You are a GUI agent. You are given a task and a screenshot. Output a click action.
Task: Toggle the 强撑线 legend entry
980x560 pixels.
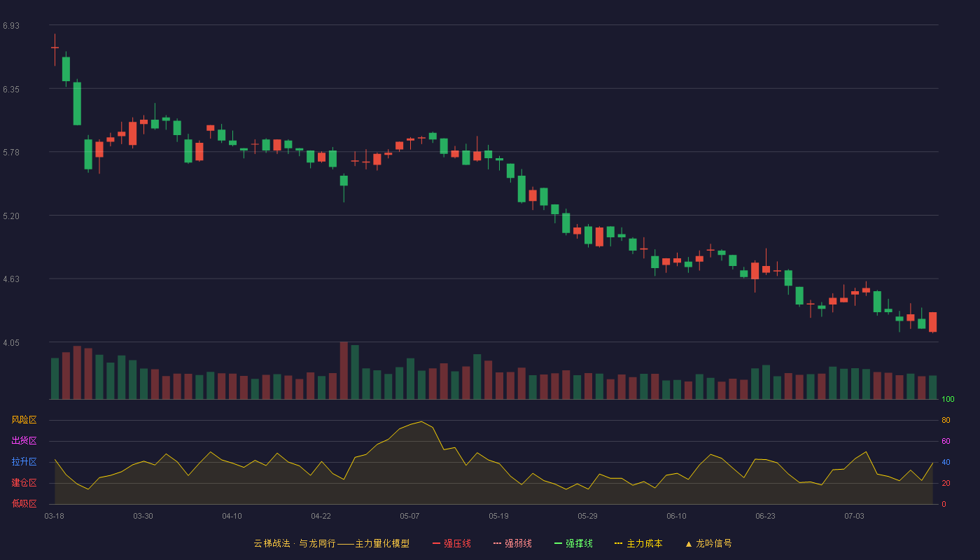click(573, 543)
